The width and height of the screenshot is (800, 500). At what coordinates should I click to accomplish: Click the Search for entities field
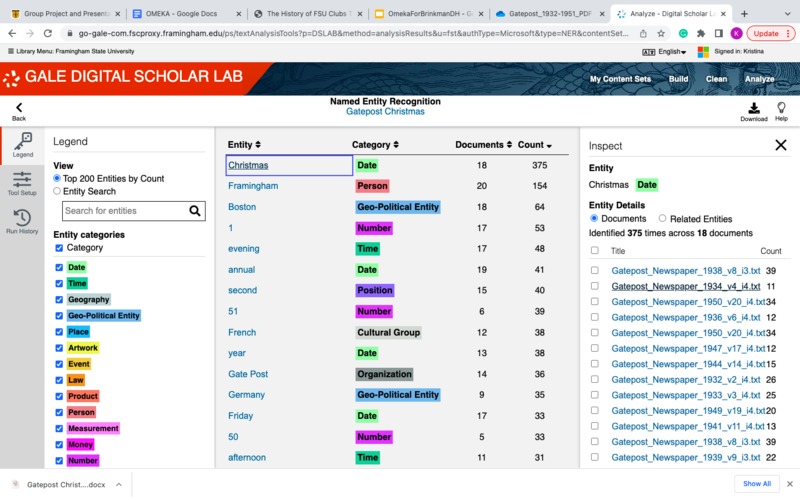tap(125, 211)
